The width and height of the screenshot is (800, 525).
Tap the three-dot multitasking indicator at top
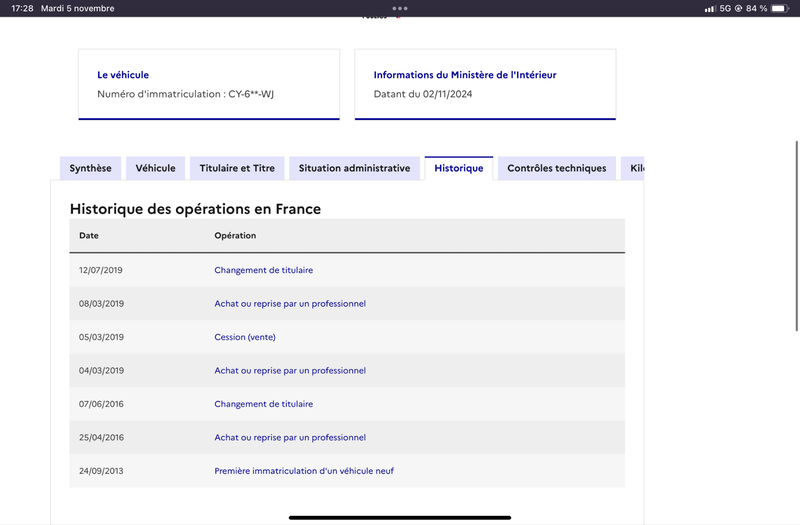(x=400, y=8)
